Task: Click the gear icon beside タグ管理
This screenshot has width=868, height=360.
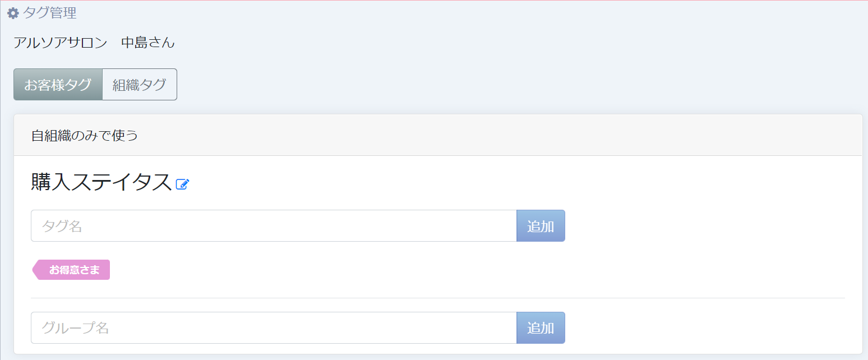Action: point(12,13)
